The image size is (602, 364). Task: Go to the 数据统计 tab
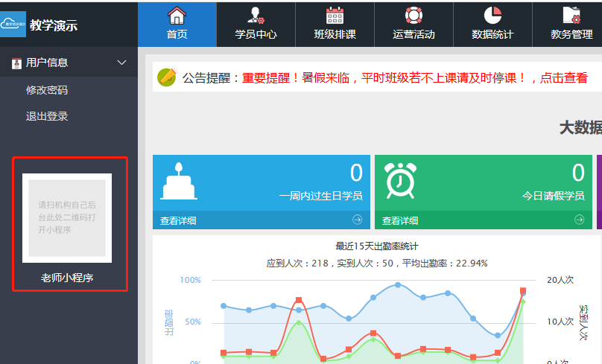click(x=492, y=25)
